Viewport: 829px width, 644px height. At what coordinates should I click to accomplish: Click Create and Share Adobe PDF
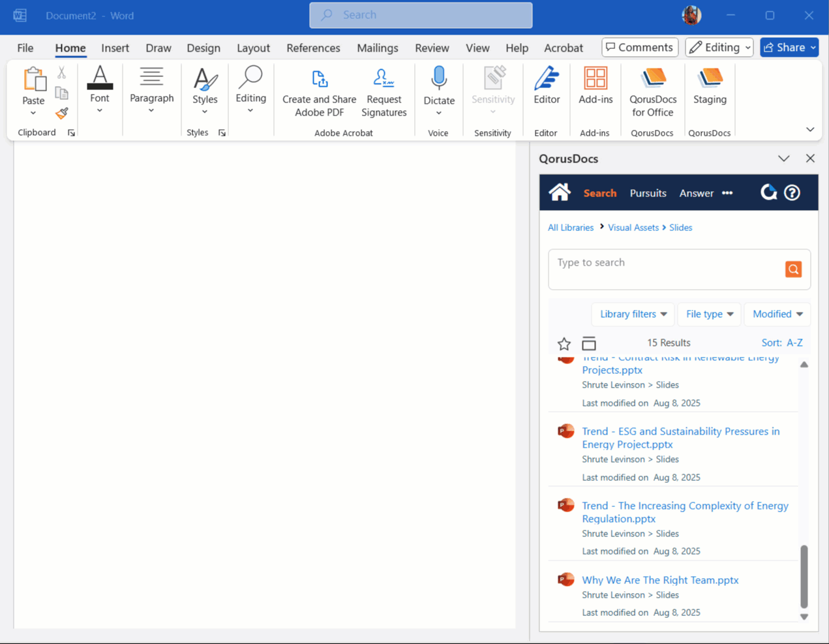point(318,91)
